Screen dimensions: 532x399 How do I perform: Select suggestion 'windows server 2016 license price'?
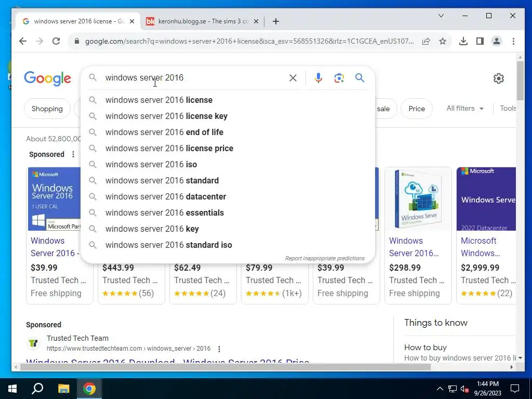pyautogui.click(x=228, y=148)
